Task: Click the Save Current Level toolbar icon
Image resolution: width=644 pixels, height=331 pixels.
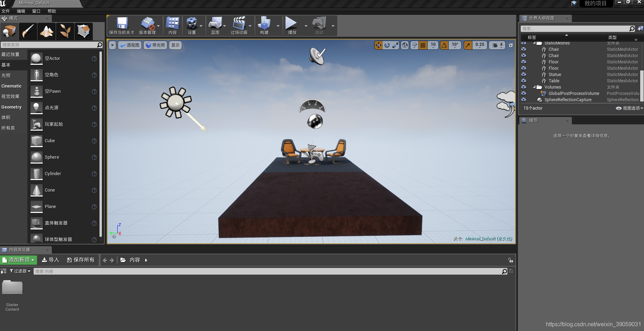Action: [122, 23]
